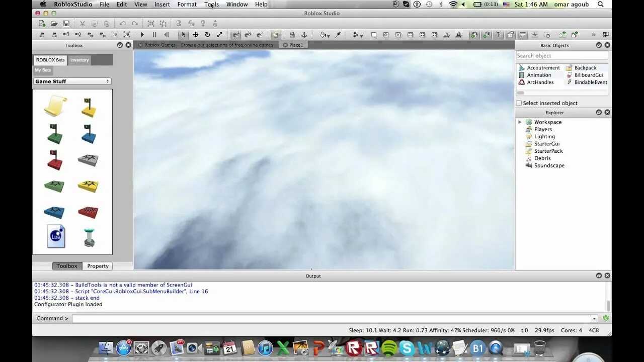This screenshot has width=644, height=362.
Task: Show hidden toolbar items with chevron overflow
Action: 594,35
